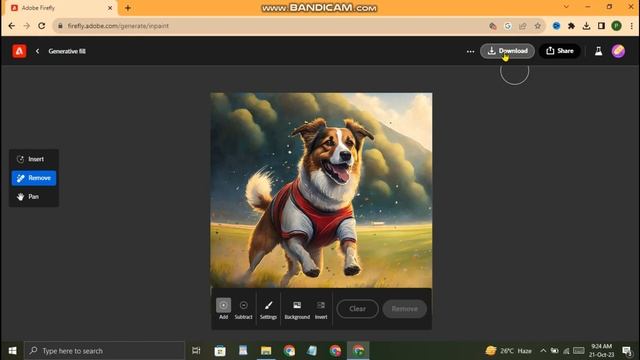Screen dimensions: 640x360
Task: Toggle the browser side panel
Action: tap(601, 26)
